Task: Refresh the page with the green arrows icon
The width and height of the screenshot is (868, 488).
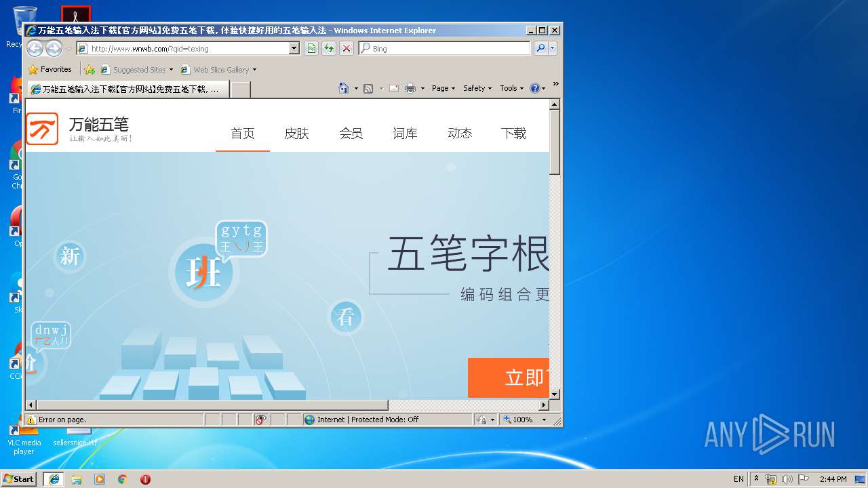Action: pos(329,48)
